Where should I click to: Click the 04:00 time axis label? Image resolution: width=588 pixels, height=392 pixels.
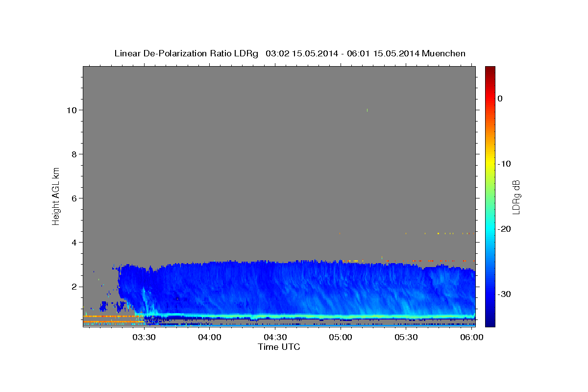pos(210,337)
